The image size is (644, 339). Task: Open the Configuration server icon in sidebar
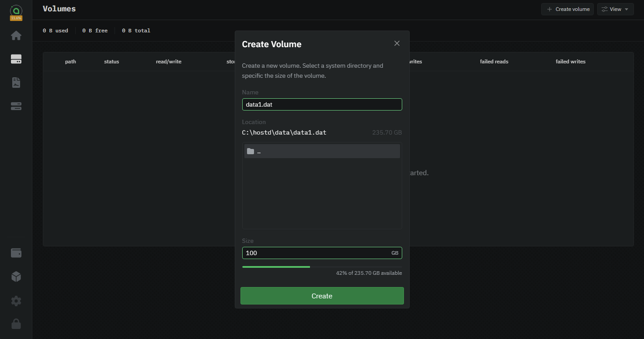[16, 106]
